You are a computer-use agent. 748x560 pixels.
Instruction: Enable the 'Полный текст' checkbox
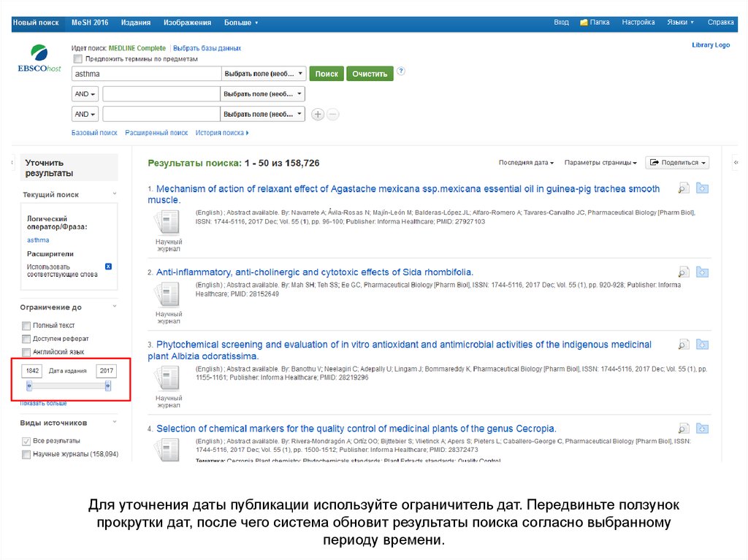tap(26, 326)
